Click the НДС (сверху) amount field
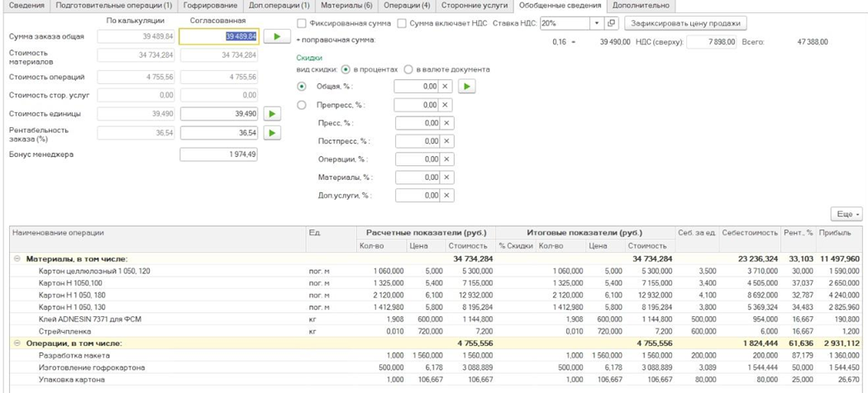Image resolution: width=868 pixels, height=393 pixels. (712, 41)
